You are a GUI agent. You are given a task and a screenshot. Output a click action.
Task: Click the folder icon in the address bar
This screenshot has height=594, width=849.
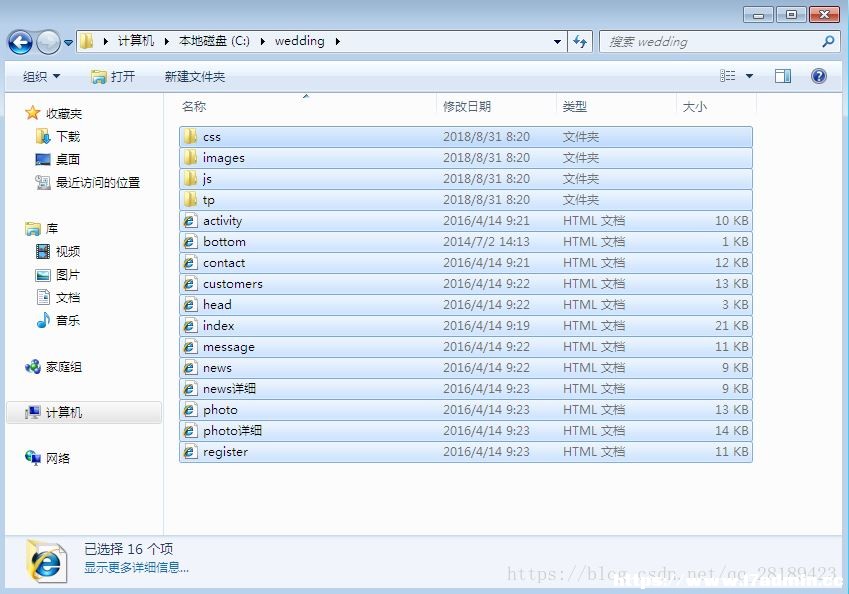pos(86,41)
